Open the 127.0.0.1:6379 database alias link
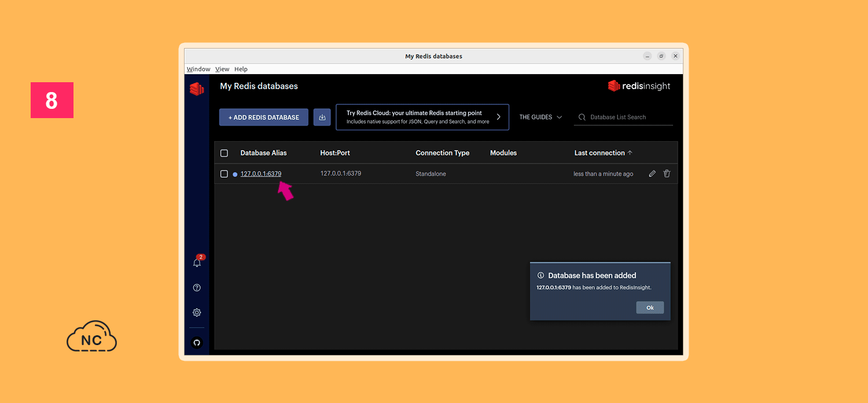 (261, 174)
